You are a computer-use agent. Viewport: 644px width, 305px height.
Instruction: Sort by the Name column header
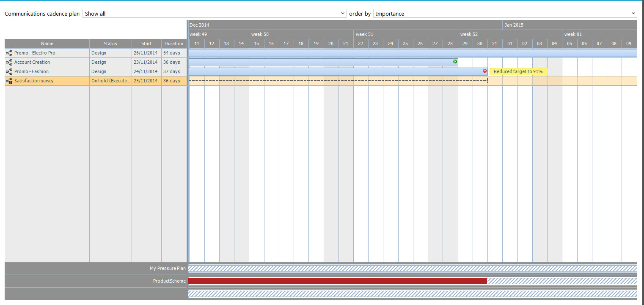[x=47, y=44]
